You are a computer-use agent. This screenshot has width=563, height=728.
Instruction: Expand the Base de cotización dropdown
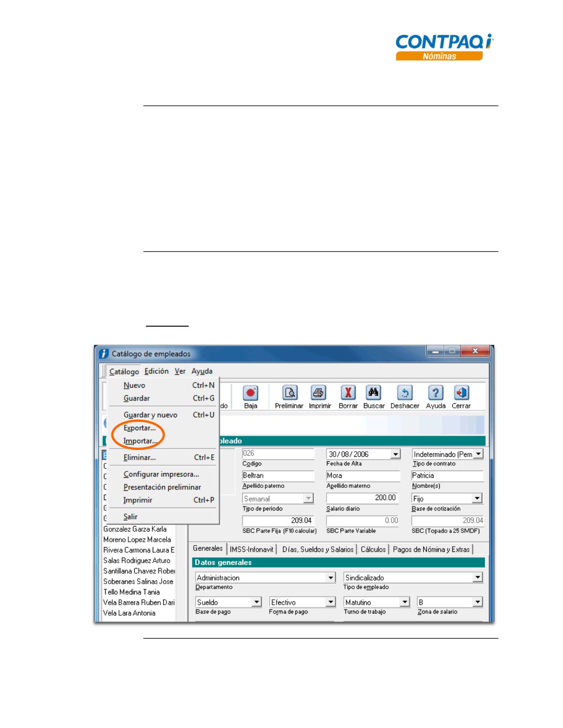click(x=477, y=499)
